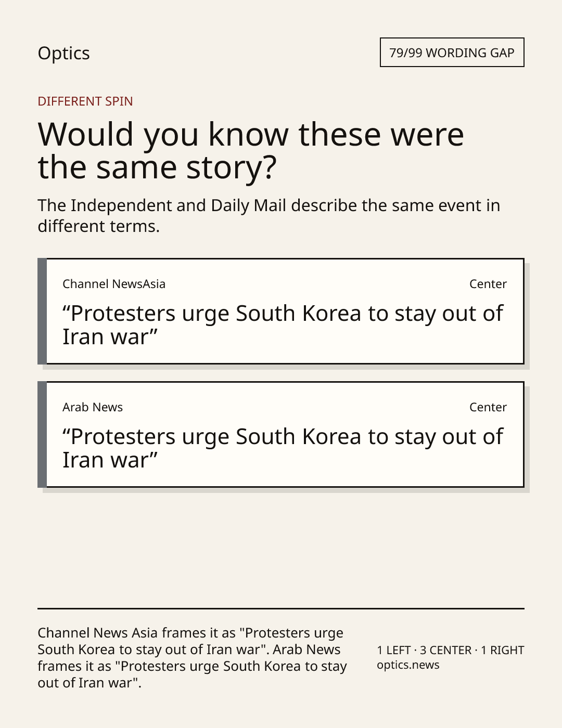Click the gray bar on the Arab News card

pyautogui.click(x=42, y=434)
